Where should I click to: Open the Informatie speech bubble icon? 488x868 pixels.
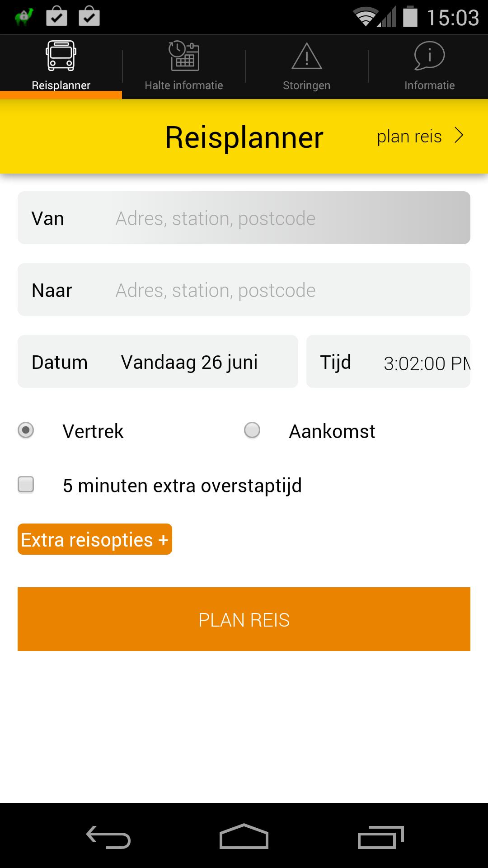coord(429,56)
